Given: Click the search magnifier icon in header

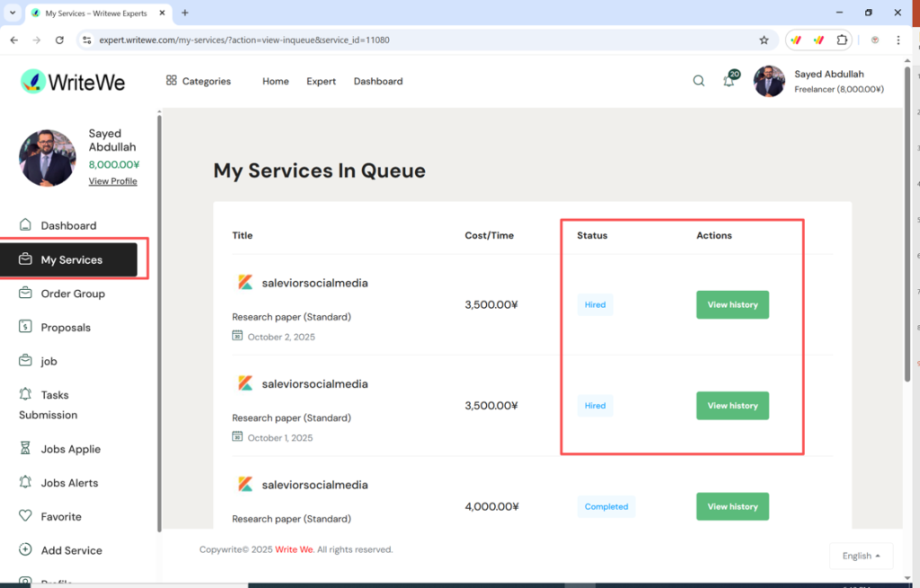Looking at the screenshot, I should tap(699, 81).
